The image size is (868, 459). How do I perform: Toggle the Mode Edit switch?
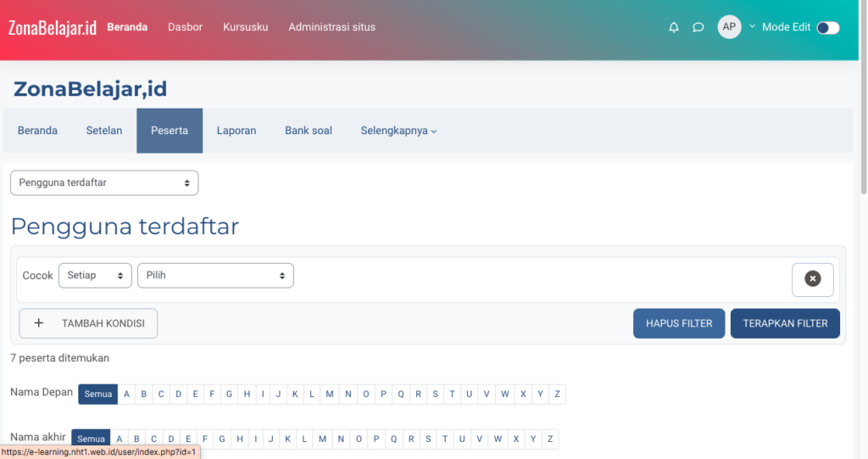click(827, 27)
